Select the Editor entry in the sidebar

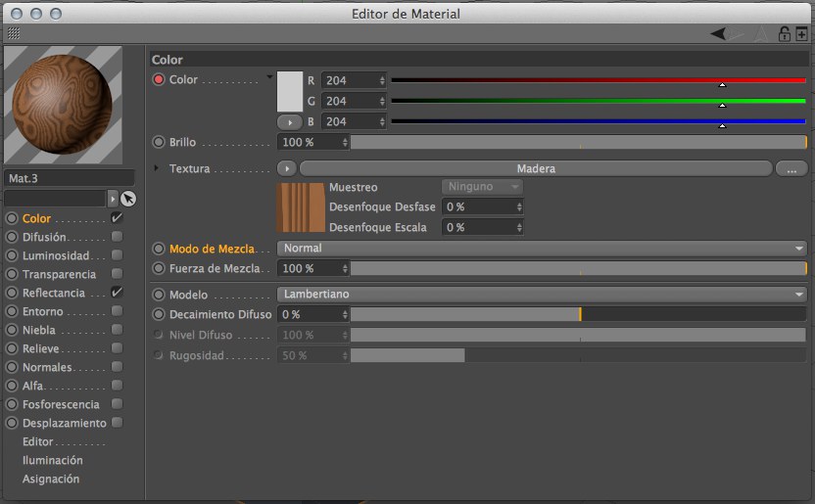(38, 441)
